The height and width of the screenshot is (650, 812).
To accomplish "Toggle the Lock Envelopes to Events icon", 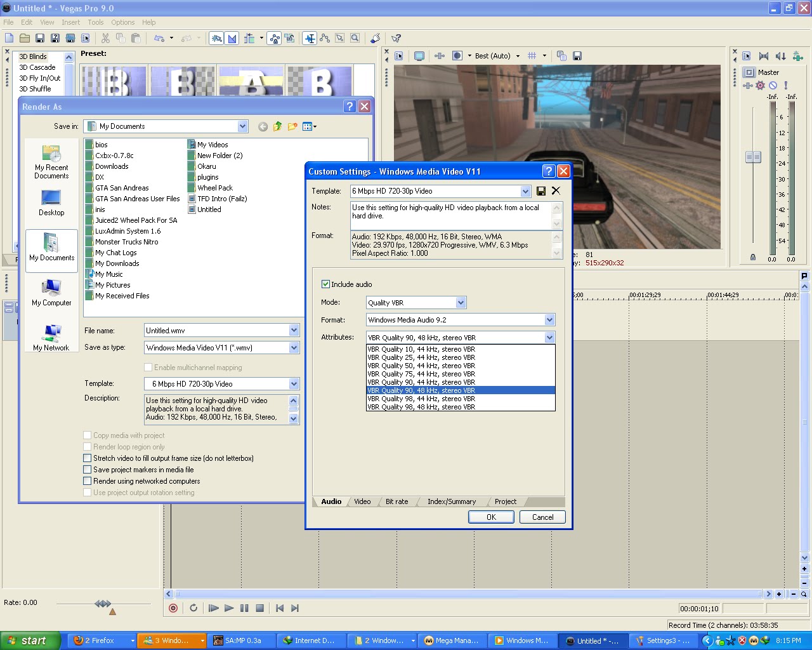I will [275, 39].
